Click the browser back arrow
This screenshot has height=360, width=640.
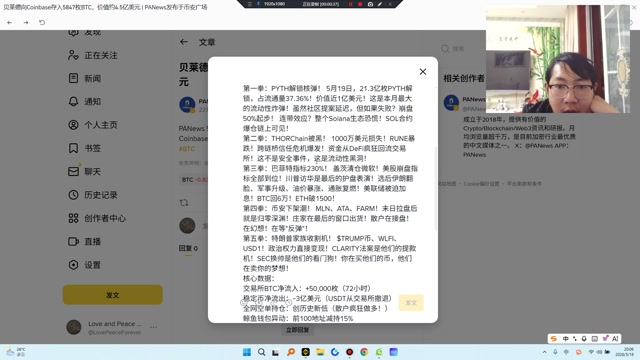(x=9, y=22)
